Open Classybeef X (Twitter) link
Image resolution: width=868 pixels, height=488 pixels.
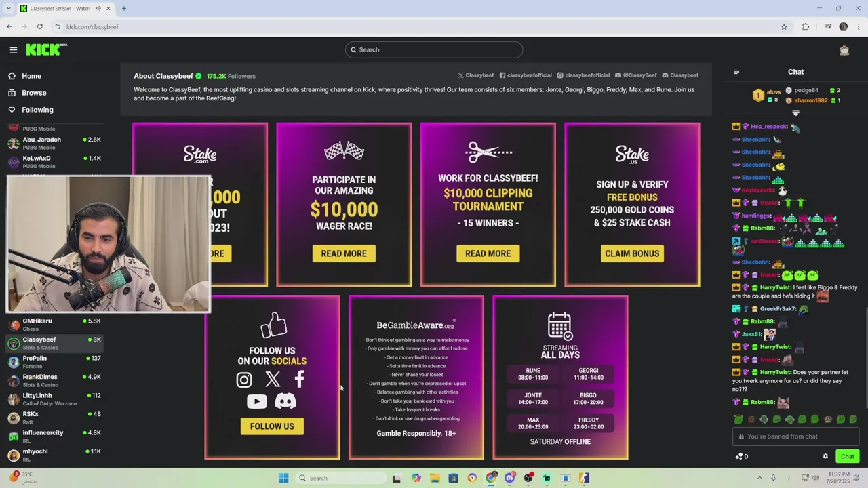[475, 75]
